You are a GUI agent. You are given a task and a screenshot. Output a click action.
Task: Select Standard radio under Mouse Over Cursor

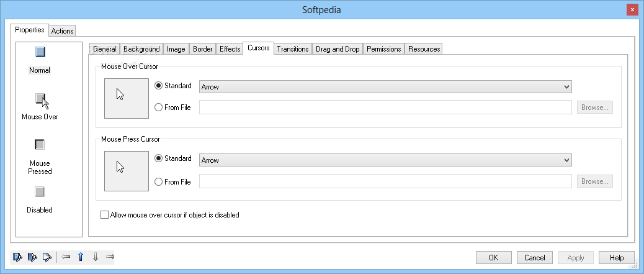click(x=159, y=86)
